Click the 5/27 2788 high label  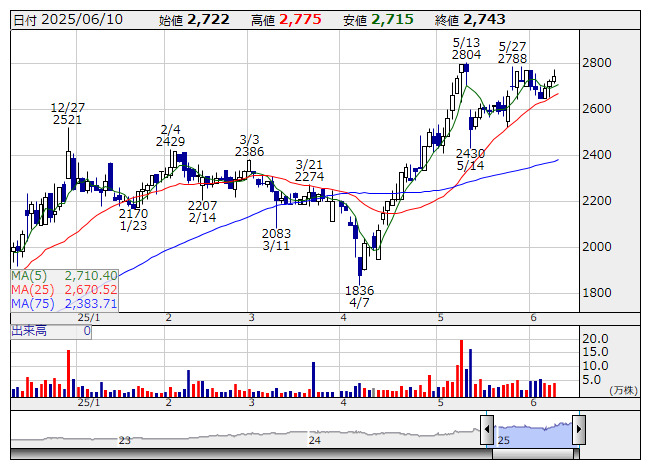[512, 52]
